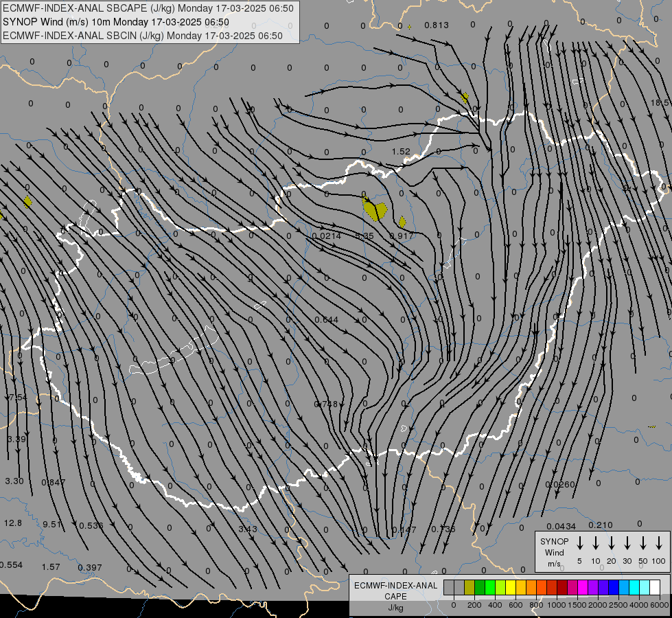Click the 3.43 value label

click(x=248, y=529)
